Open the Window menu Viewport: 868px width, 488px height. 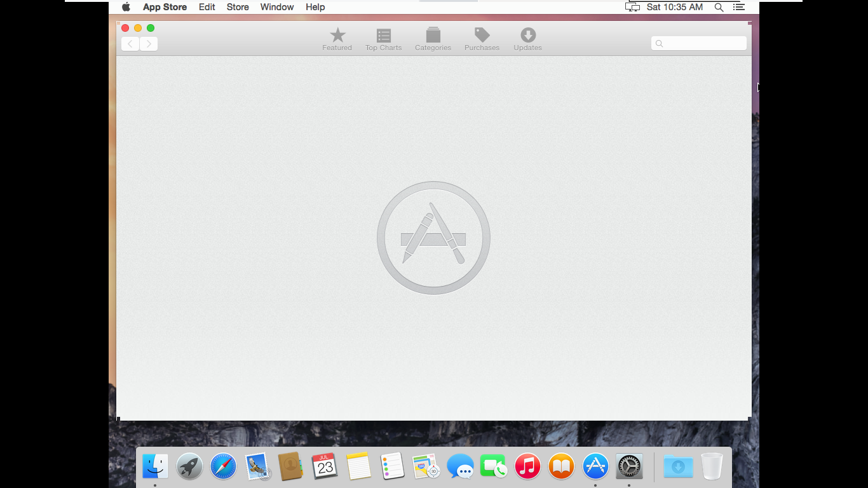point(277,7)
